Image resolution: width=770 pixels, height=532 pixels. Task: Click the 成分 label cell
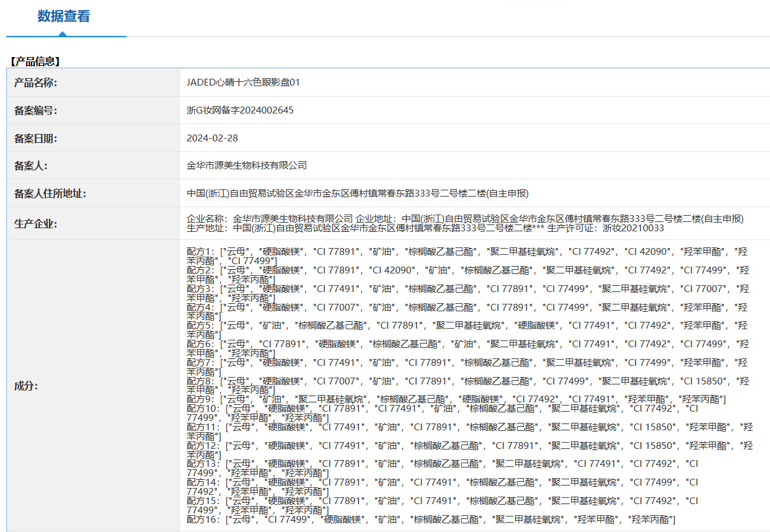(x=94, y=386)
